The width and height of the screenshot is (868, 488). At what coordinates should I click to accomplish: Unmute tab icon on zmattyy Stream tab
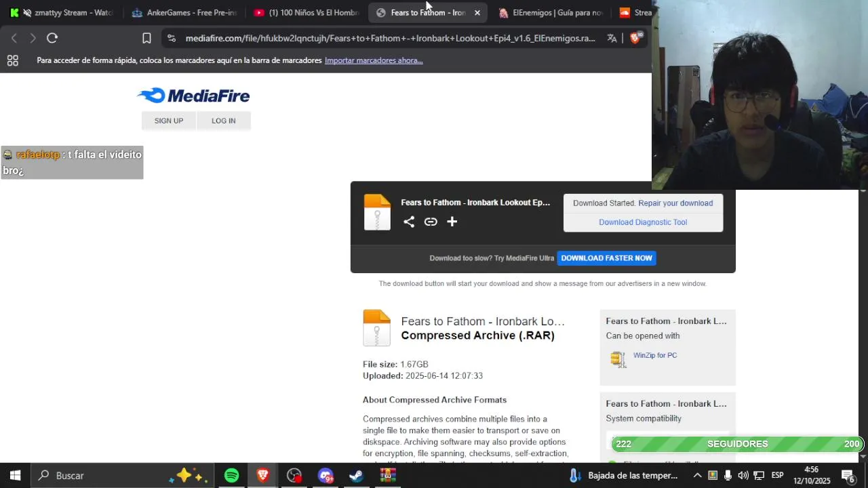click(x=26, y=13)
